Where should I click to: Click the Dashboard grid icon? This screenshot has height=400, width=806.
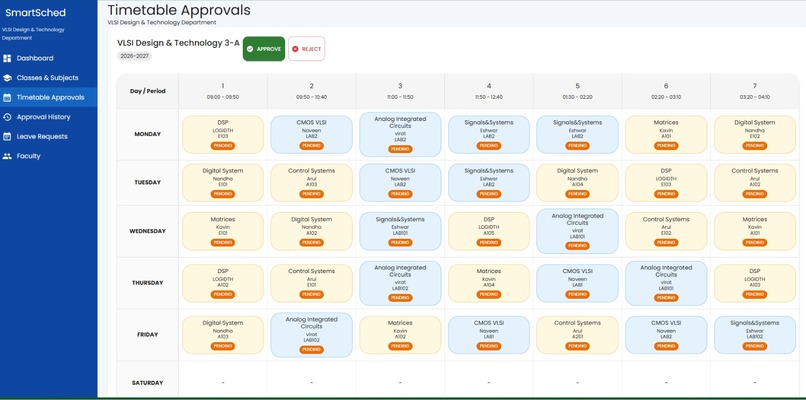point(7,58)
